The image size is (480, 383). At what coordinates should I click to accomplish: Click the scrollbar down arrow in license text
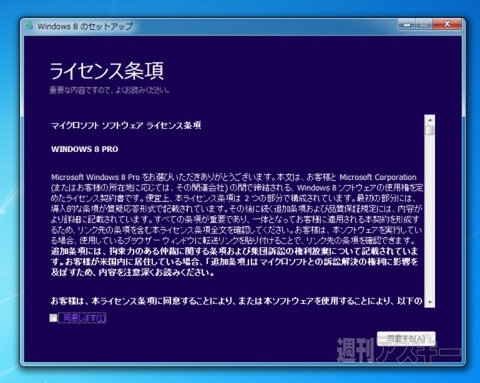click(x=430, y=302)
